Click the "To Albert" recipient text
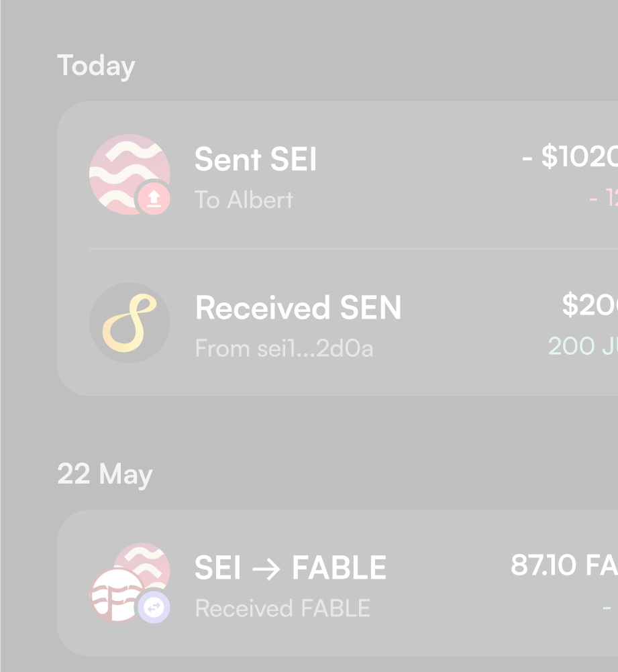 point(244,200)
